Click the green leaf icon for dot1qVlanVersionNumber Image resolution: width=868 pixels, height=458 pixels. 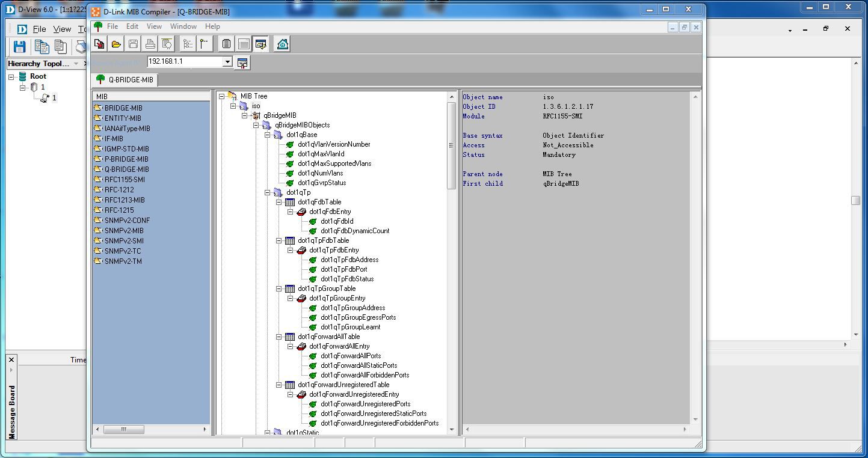(x=290, y=144)
